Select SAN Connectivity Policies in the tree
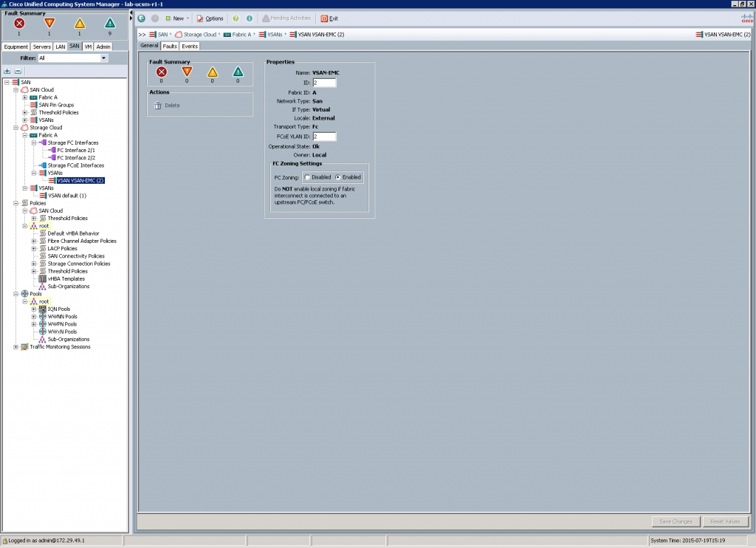 (76, 256)
